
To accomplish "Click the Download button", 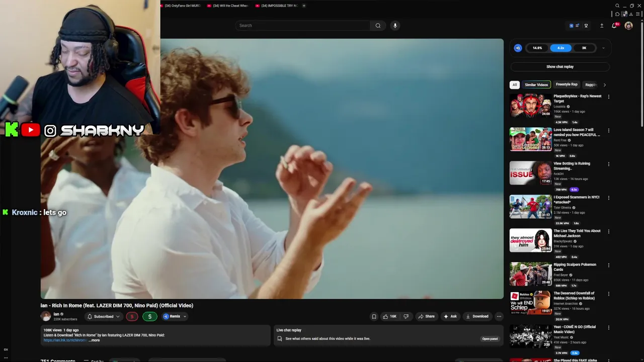I will [477, 316].
